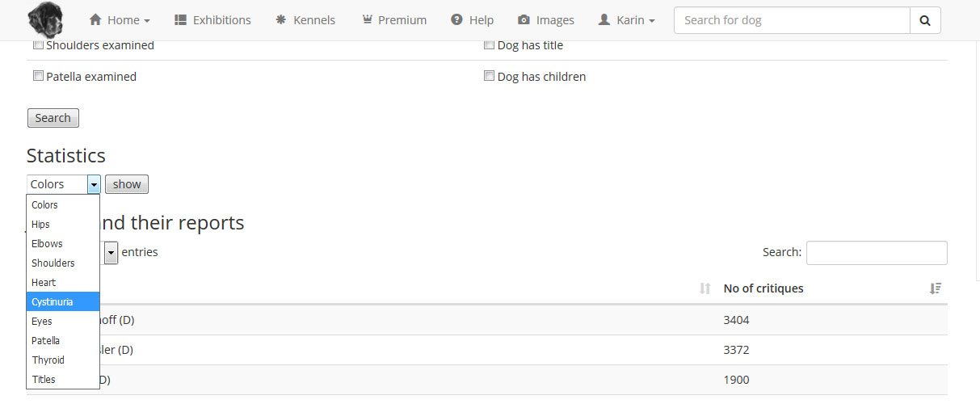The width and height of the screenshot is (980, 404).
Task: Tick the Patella examined checkbox
Action: pos(38,76)
